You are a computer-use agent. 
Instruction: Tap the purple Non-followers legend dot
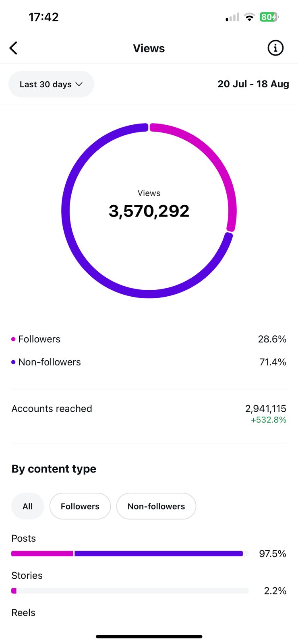[x=13, y=362]
